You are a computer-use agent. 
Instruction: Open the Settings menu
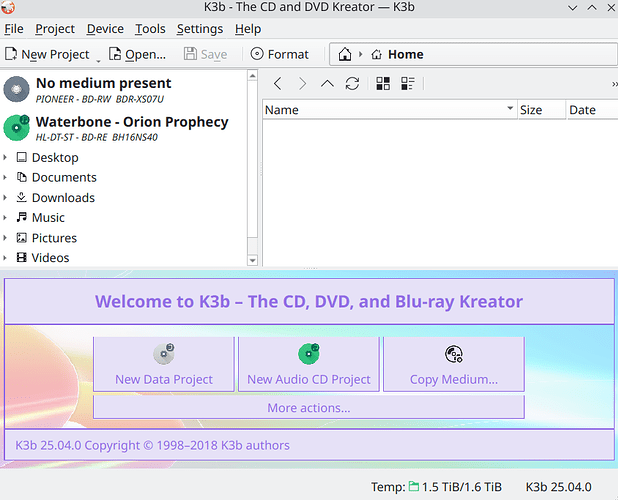point(199,29)
